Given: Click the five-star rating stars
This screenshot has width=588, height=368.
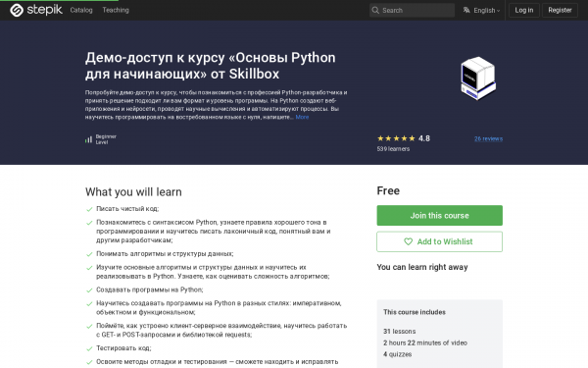Looking at the screenshot, I should [x=396, y=138].
